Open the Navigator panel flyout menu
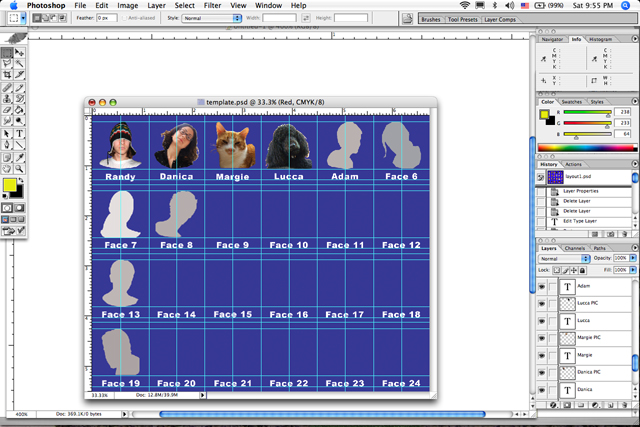640x427 pixels. pyautogui.click(x=634, y=39)
